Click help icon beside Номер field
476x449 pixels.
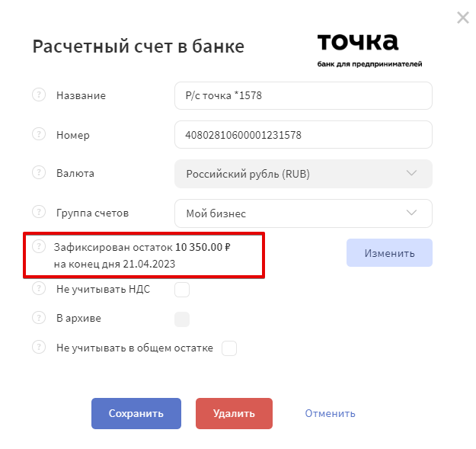tap(39, 134)
